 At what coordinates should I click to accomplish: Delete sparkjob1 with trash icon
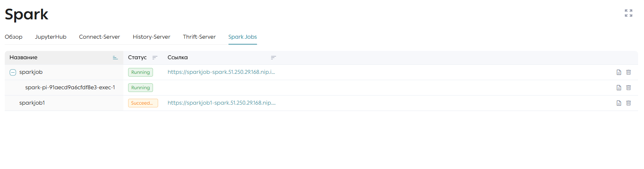(629, 103)
